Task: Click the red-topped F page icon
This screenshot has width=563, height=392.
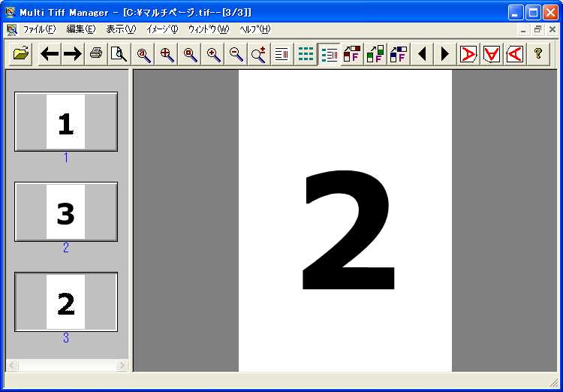Action: tap(352, 54)
